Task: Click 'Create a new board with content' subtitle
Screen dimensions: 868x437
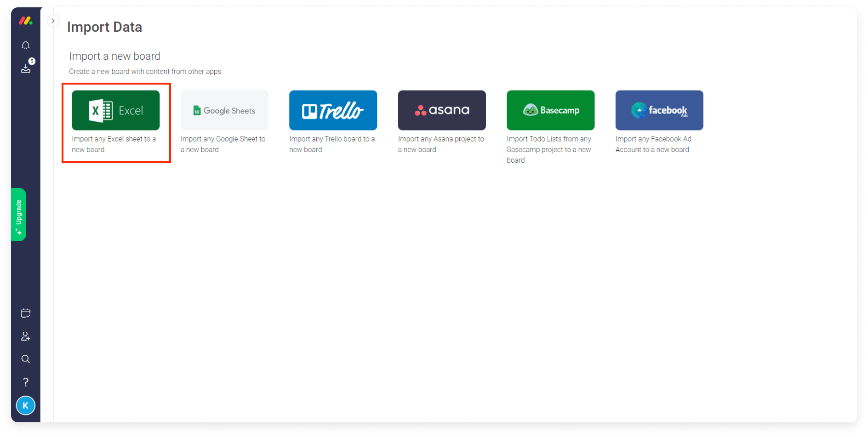Action: click(x=145, y=72)
